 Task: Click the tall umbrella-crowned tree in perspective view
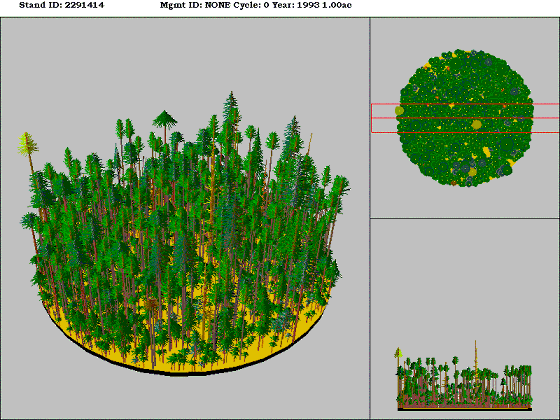pos(165,120)
